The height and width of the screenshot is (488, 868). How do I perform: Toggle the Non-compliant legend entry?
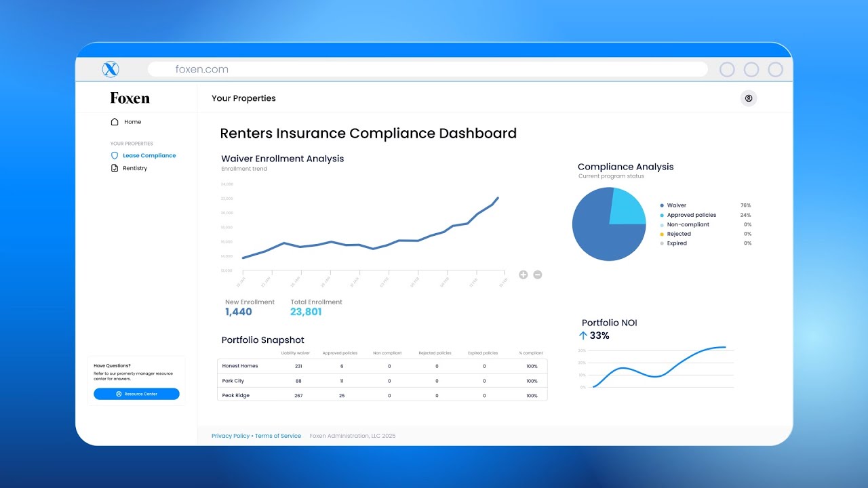click(x=686, y=224)
